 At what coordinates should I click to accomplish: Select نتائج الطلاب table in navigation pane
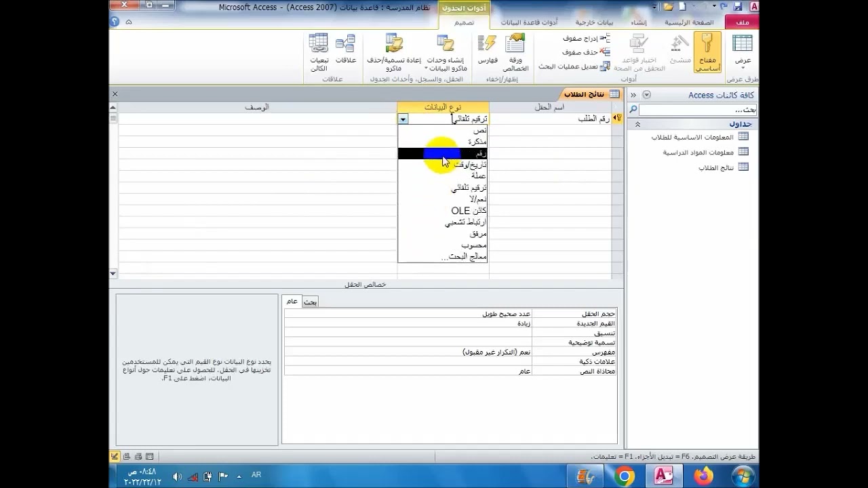724,167
